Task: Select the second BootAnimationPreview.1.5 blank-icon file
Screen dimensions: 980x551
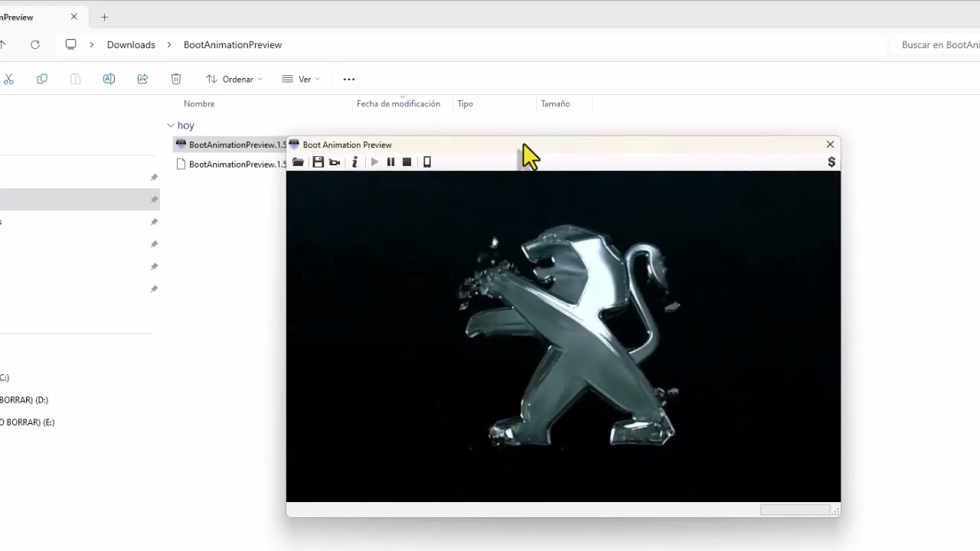Action: tap(230, 165)
